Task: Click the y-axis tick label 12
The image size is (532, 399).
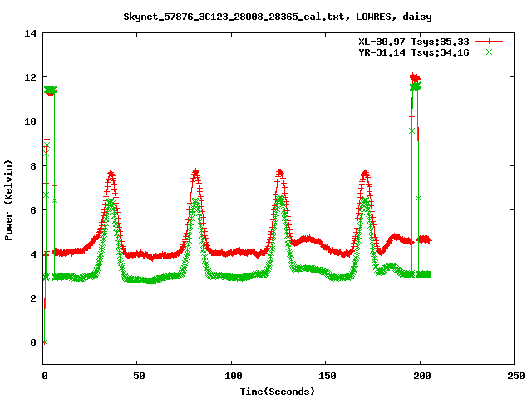Action: pyautogui.click(x=30, y=77)
